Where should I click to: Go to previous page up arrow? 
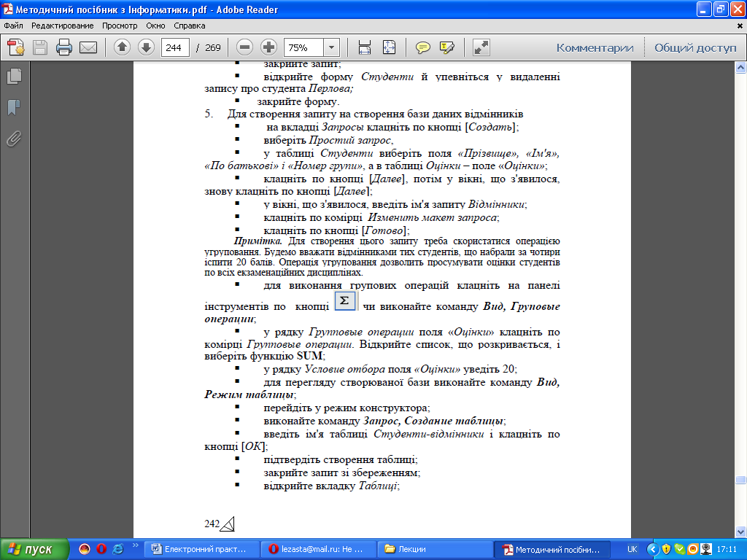[122, 47]
